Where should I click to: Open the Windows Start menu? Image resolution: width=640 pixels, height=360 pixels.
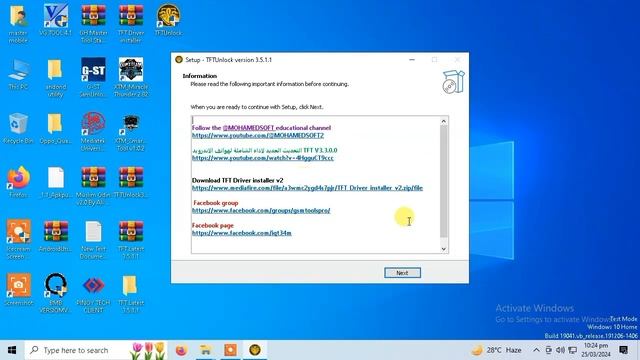point(12,350)
